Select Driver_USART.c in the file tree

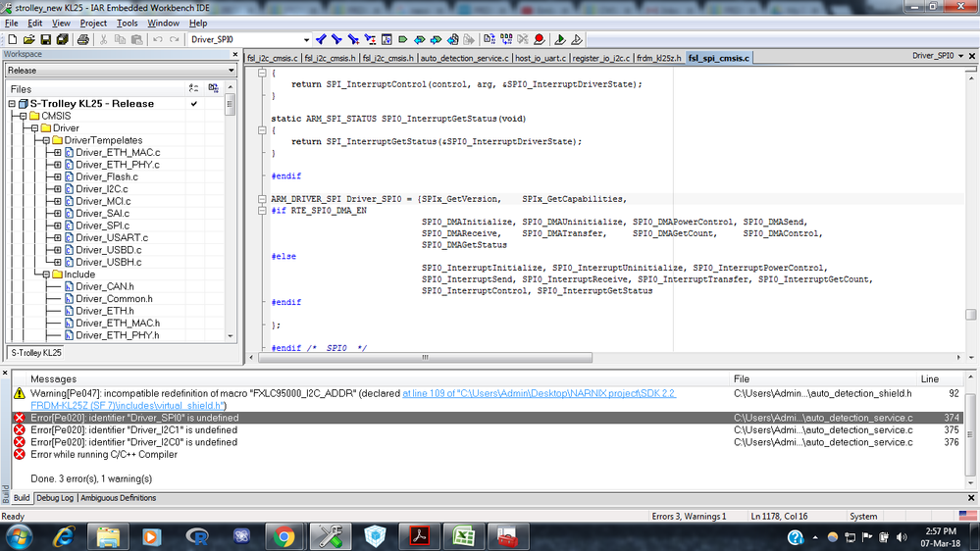pos(112,237)
